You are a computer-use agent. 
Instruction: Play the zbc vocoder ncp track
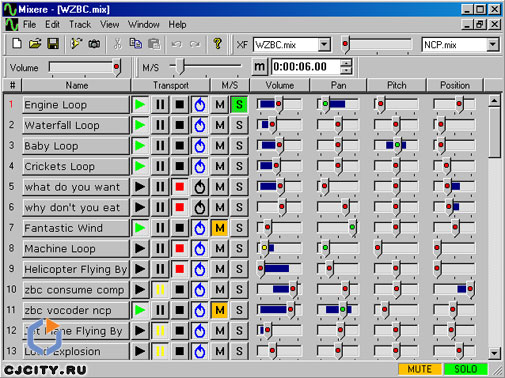click(140, 310)
